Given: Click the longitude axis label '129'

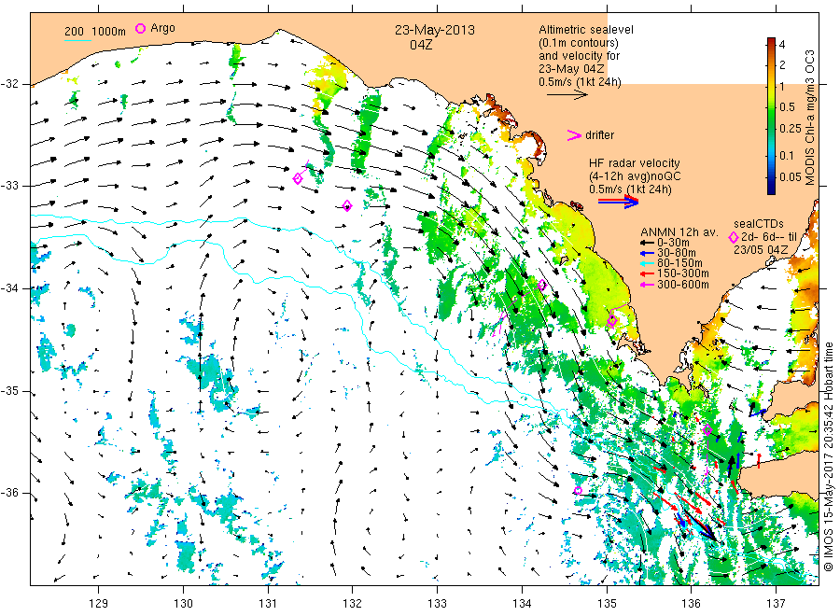Looking at the screenshot, I should click(x=99, y=603).
